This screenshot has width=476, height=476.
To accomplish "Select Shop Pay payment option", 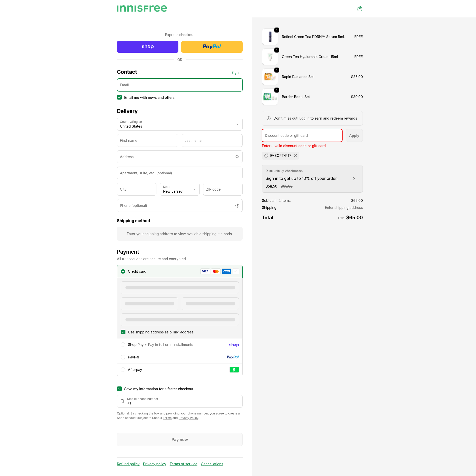I will 123,345.
